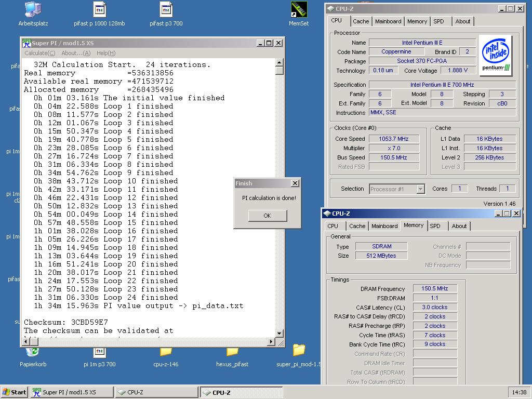Image resolution: width=532 pixels, height=399 pixels.
Task: Open the Processor #1 selection dropdown
Action: click(x=420, y=189)
